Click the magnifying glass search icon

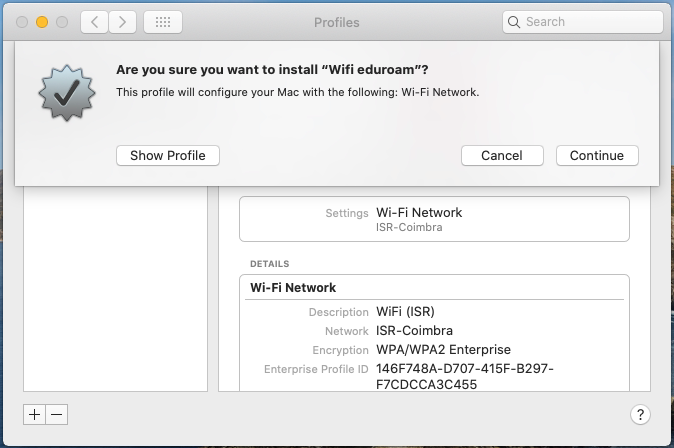coord(514,22)
